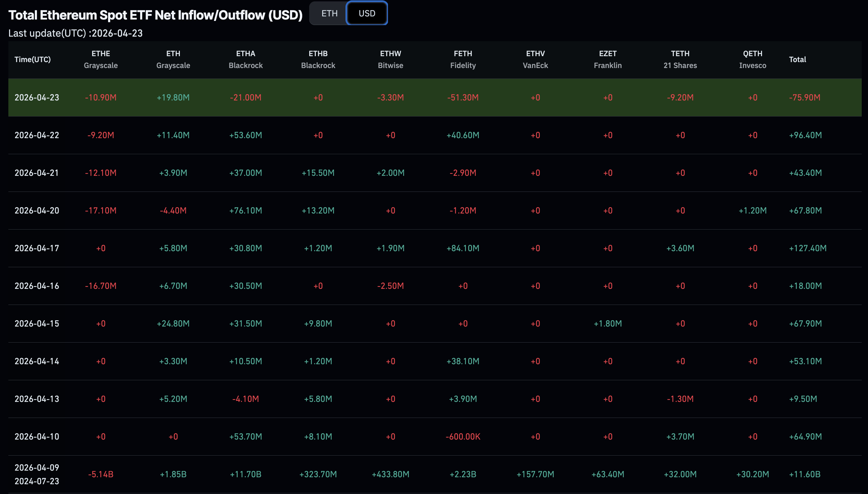Click the ETH Grayscale column header

[174, 59]
